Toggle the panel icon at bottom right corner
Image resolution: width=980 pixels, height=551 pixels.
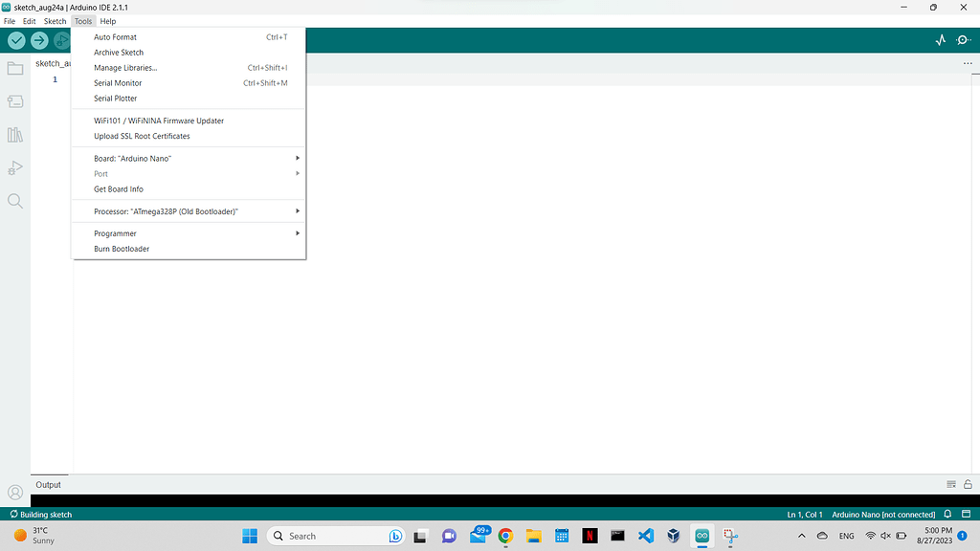[x=967, y=514]
